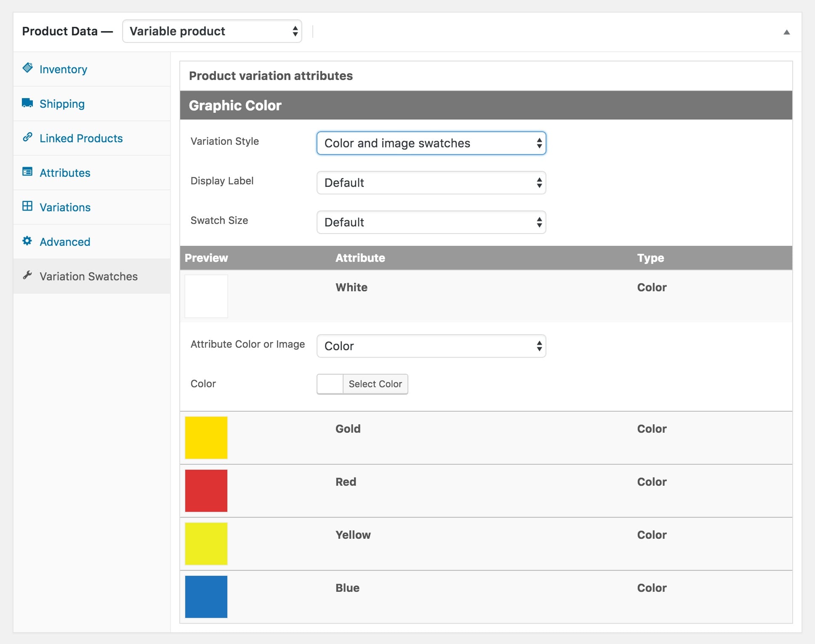Click the Shipping truck icon

tap(28, 103)
